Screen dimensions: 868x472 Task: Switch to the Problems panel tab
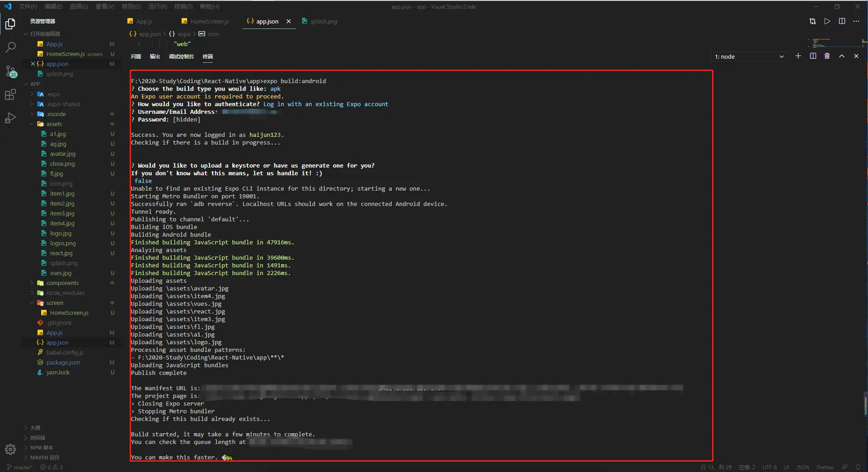click(136, 56)
